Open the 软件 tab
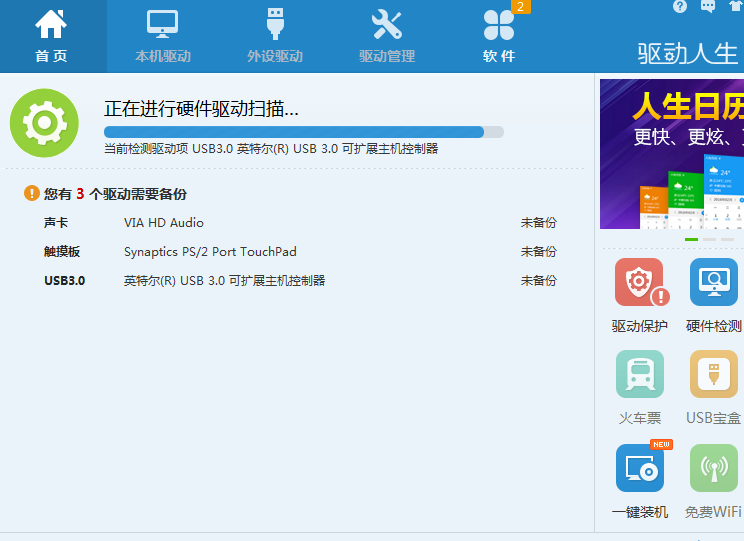This screenshot has height=541, width=744. click(499, 36)
